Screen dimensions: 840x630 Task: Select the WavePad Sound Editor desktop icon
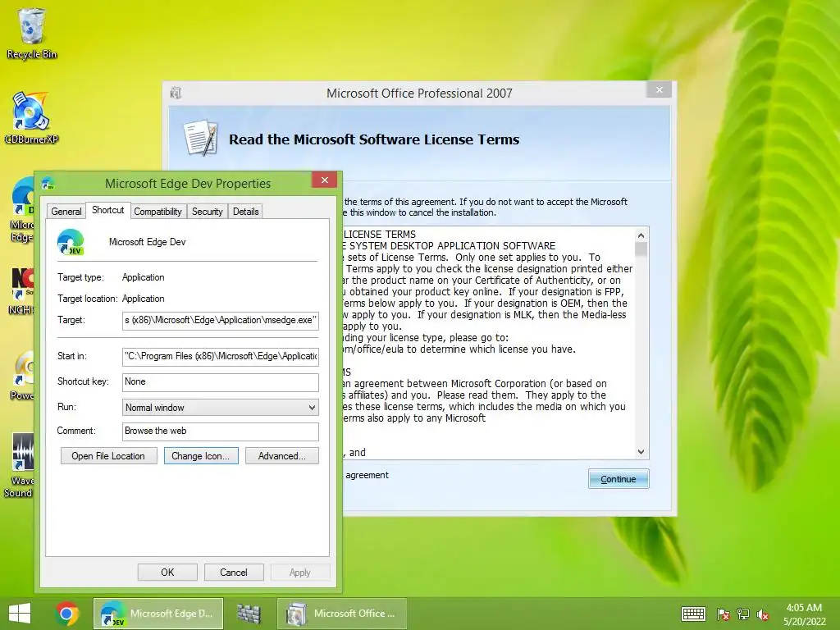pos(20,465)
